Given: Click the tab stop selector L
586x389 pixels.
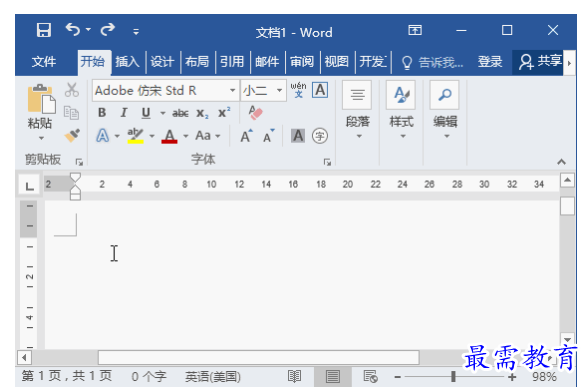Looking at the screenshot, I should tap(30, 186).
